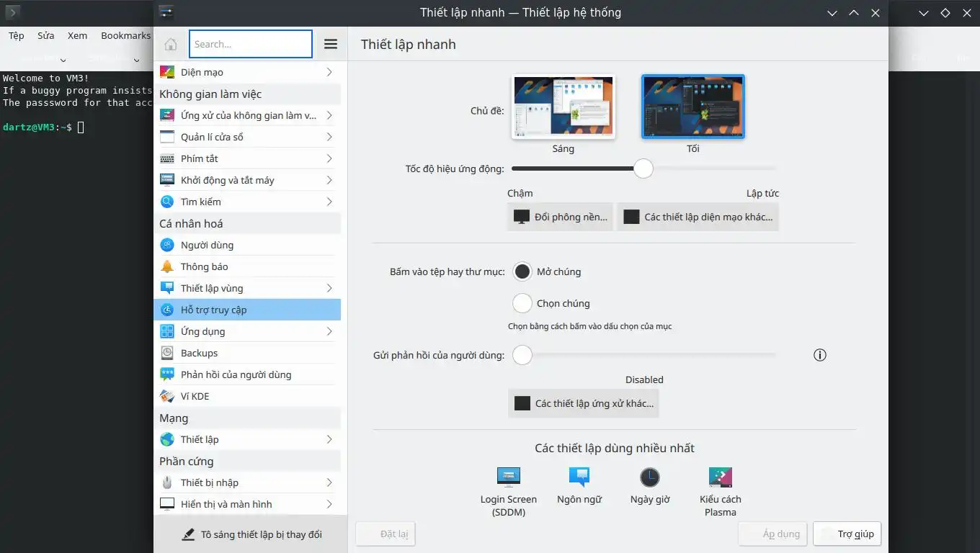Click the Trợ giúp help button
This screenshot has width=980, height=553.
[x=847, y=534]
